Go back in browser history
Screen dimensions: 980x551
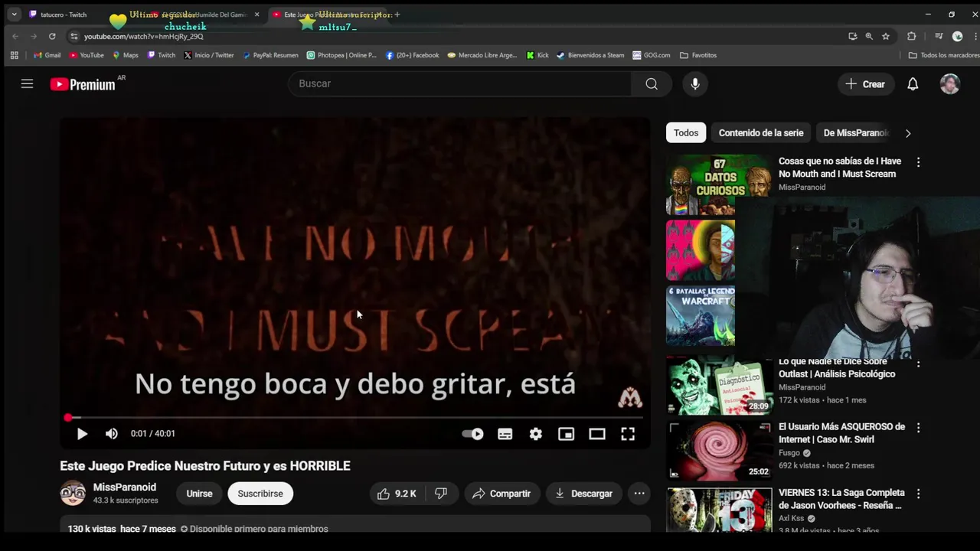coord(15,36)
